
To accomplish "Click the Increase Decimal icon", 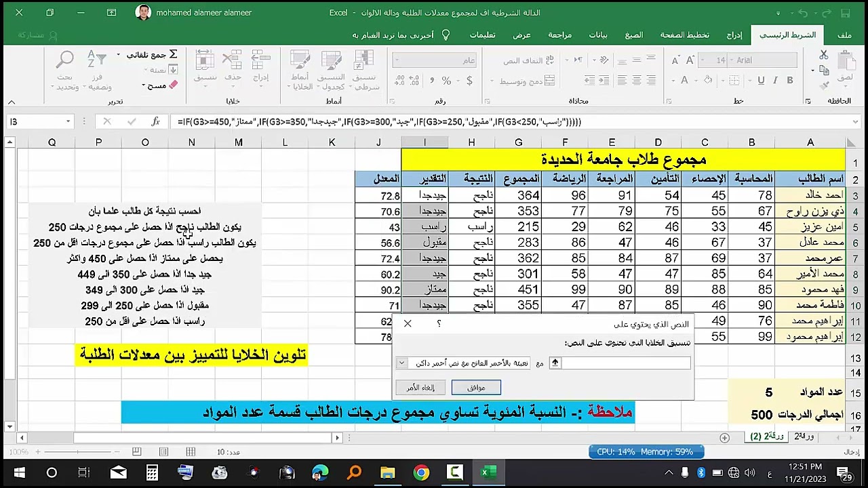I will [414, 81].
